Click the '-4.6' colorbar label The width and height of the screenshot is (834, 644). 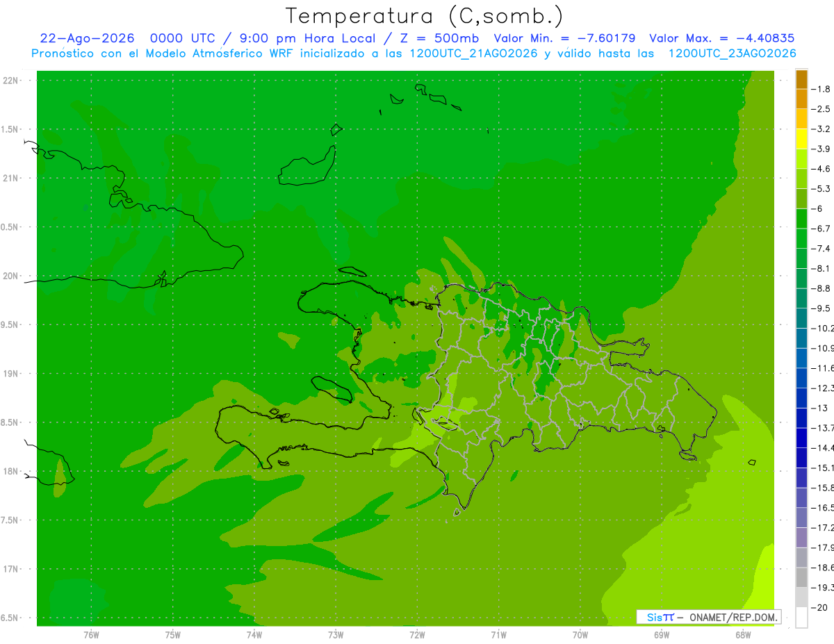(821, 169)
